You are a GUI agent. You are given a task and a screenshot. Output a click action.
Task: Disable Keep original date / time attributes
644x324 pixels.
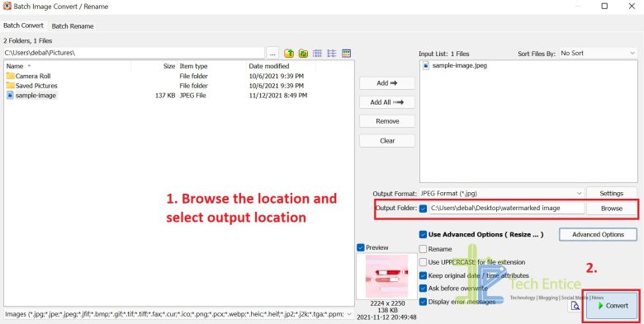423,275
